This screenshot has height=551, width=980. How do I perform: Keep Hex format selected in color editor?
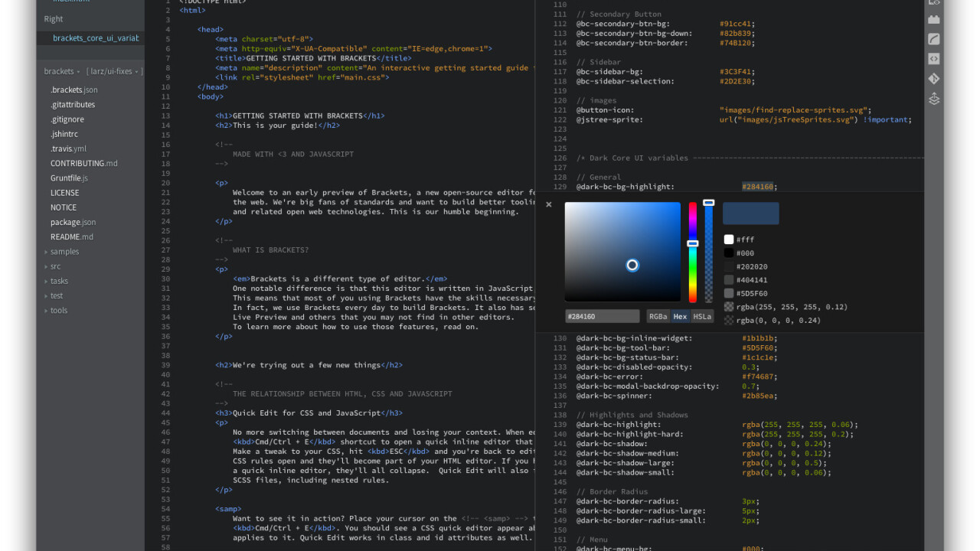pos(679,315)
